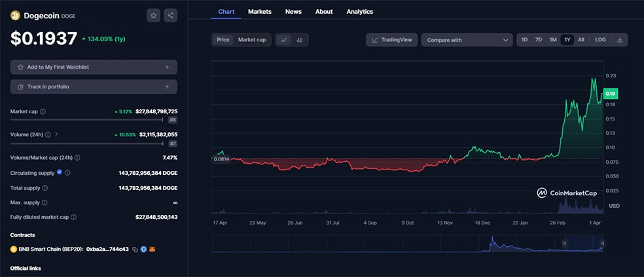Image resolution: width=644 pixels, height=277 pixels.
Task: Show Total supply info icon
Action: [x=45, y=188]
